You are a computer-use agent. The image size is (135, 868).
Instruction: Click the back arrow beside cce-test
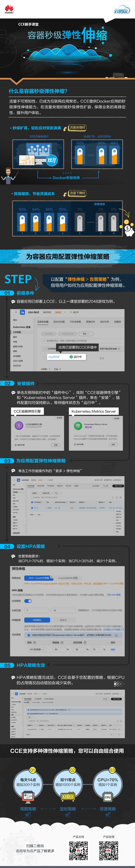coord(16,312)
